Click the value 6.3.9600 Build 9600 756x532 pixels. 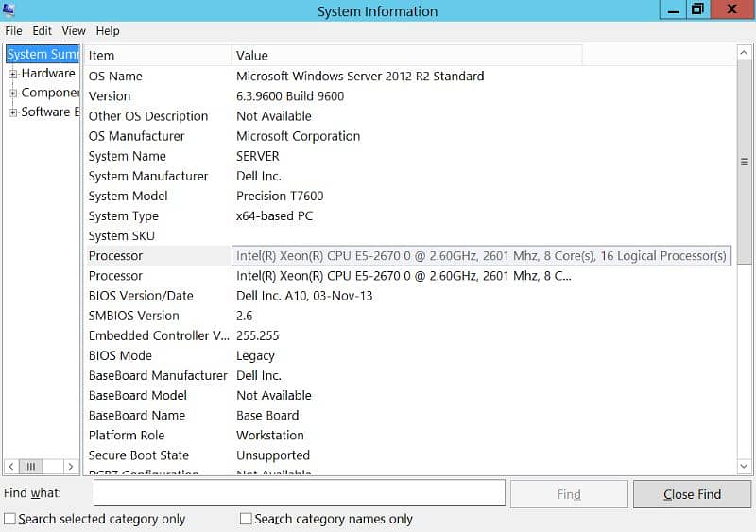pyautogui.click(x=290, y=96)
